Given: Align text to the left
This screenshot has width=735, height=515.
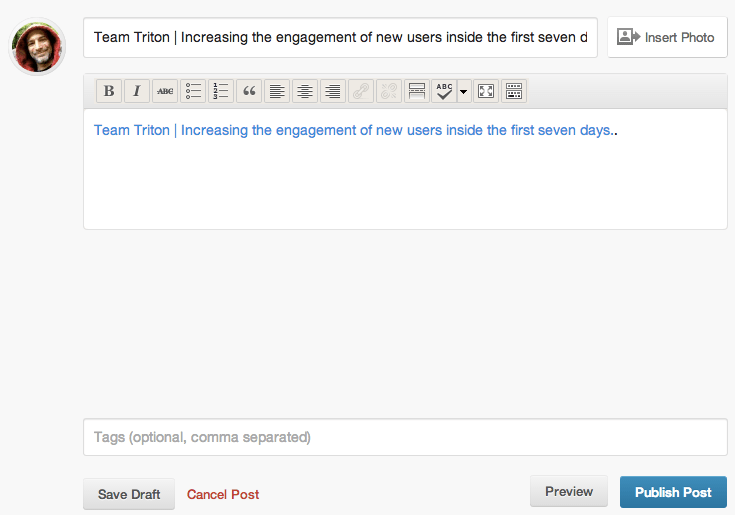Looking at the screenshot, I should [x=277, y=91].
